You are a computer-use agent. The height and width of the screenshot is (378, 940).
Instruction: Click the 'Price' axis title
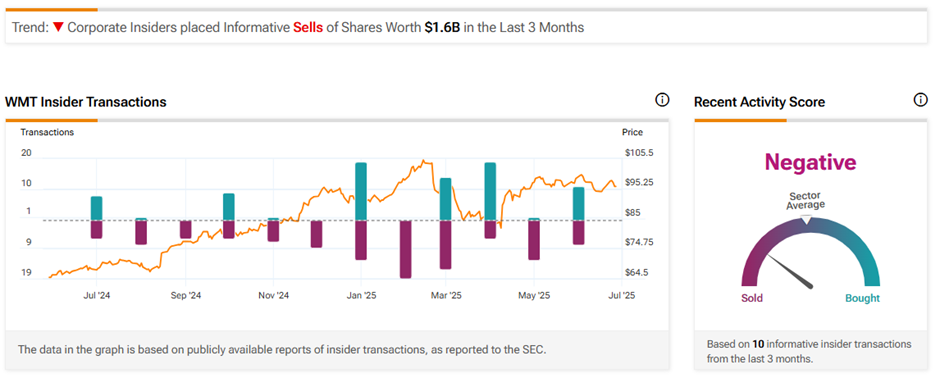click(632, 132)
